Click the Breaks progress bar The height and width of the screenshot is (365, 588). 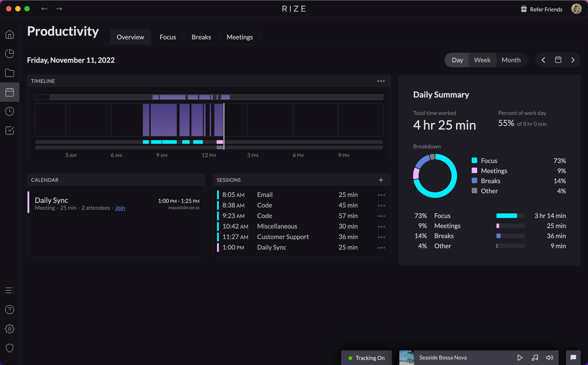click(x=510, y=236)
